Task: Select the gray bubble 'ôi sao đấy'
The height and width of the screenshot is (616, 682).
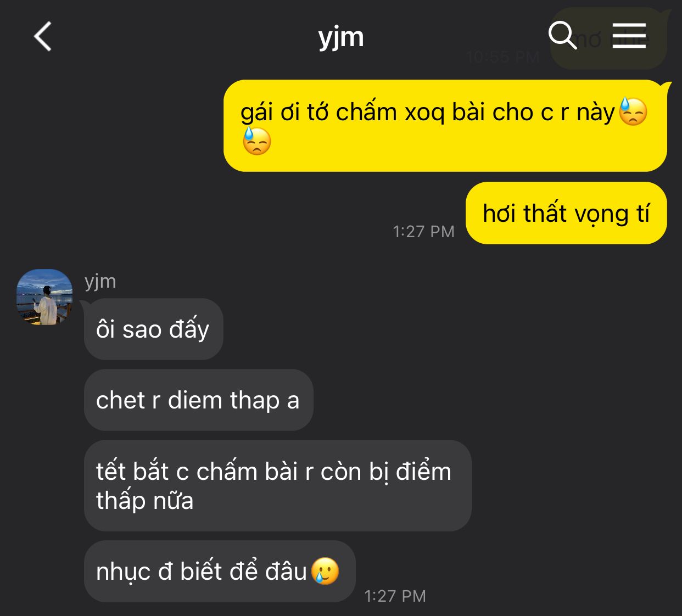Action: pyautogui.click(x=153, y=329)
